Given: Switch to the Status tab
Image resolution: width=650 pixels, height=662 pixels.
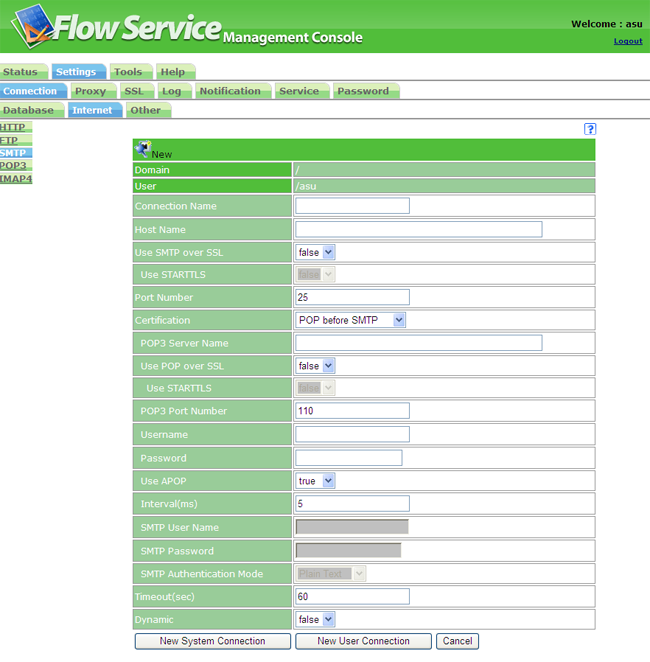Looking at the screenshot, I should click(x=20, y=72).
